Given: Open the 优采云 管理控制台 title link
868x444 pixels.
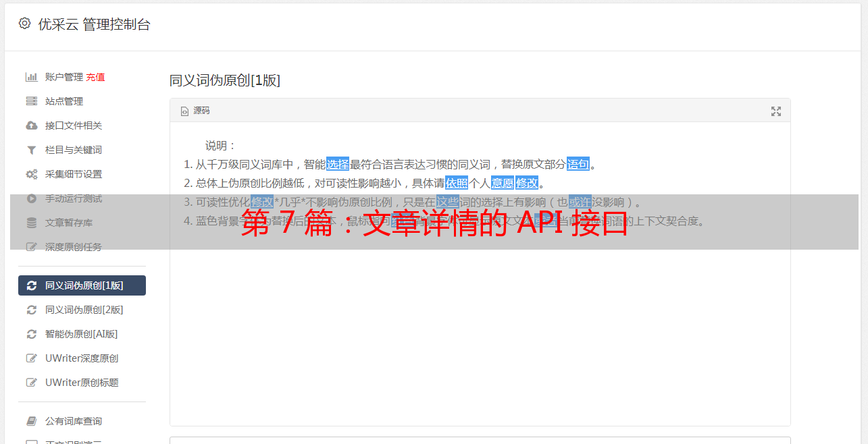Looking at the screenshot, I should [x=94, y=24].
